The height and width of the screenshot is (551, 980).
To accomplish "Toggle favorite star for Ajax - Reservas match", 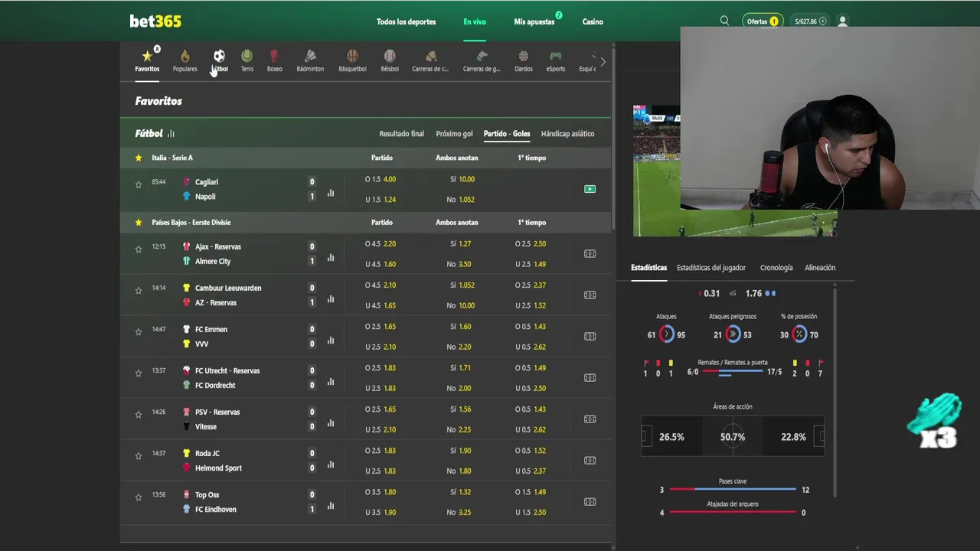I will click(x=139, y=249).
